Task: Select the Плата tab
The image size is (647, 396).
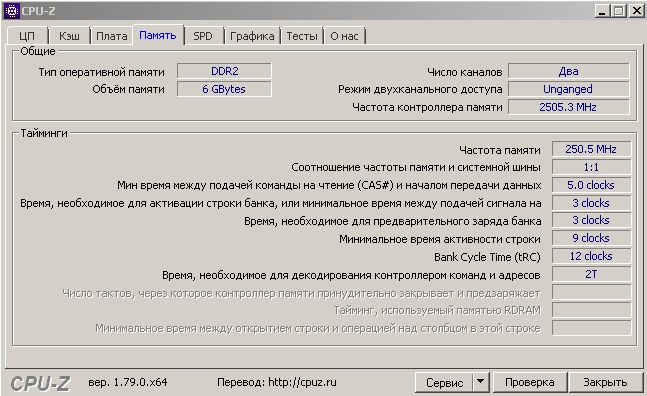Action: tap(111, 36)
